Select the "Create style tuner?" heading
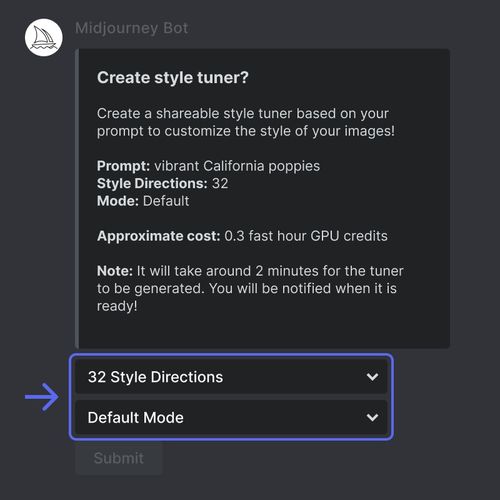The width and height of the screenshot is (500, 500). click(x=173, y=78)
